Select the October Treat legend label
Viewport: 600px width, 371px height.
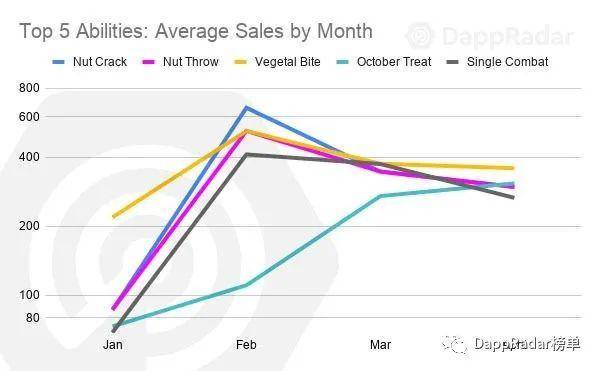coord(394,62)
